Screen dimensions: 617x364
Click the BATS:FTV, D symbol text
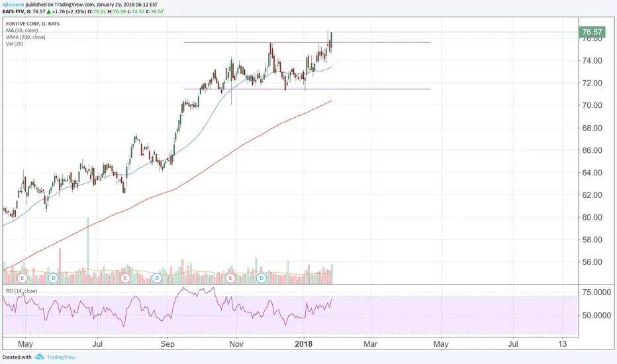(x=17, y=11)
